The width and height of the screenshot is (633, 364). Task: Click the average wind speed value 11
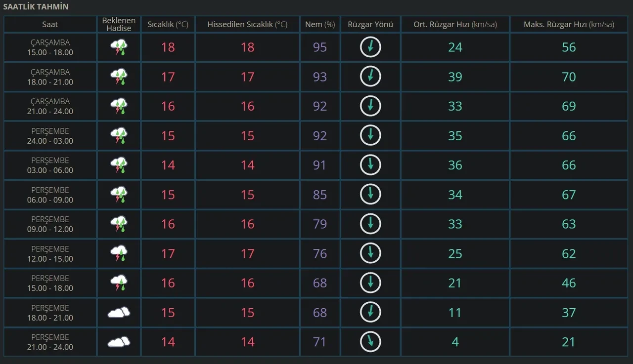455,313
